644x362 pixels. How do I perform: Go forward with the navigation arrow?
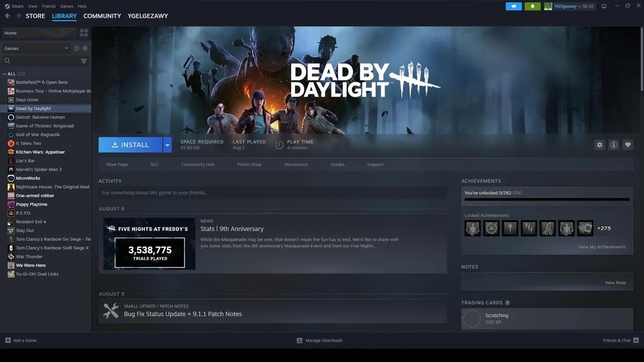18,16
